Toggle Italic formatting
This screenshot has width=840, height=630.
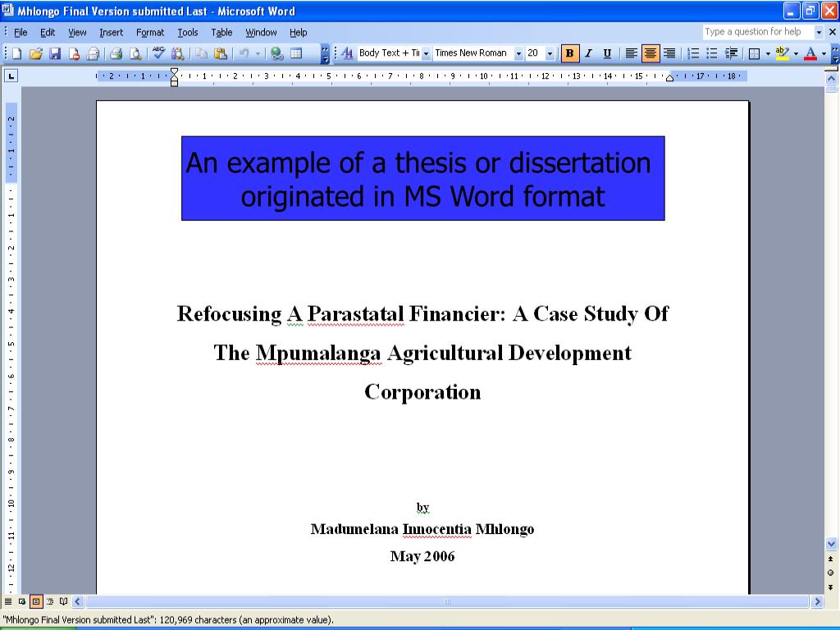click(589, 53)
